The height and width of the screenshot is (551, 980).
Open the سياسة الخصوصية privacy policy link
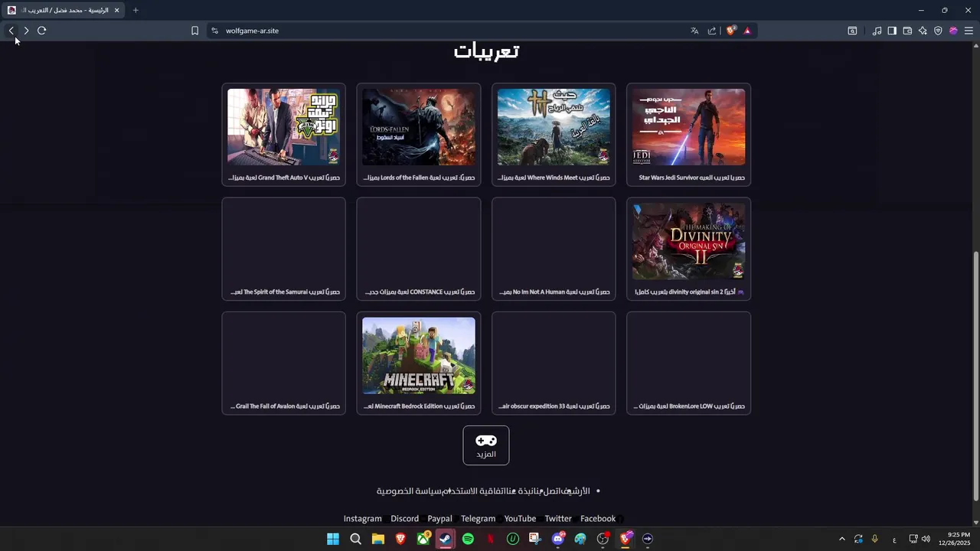[410, 491]
